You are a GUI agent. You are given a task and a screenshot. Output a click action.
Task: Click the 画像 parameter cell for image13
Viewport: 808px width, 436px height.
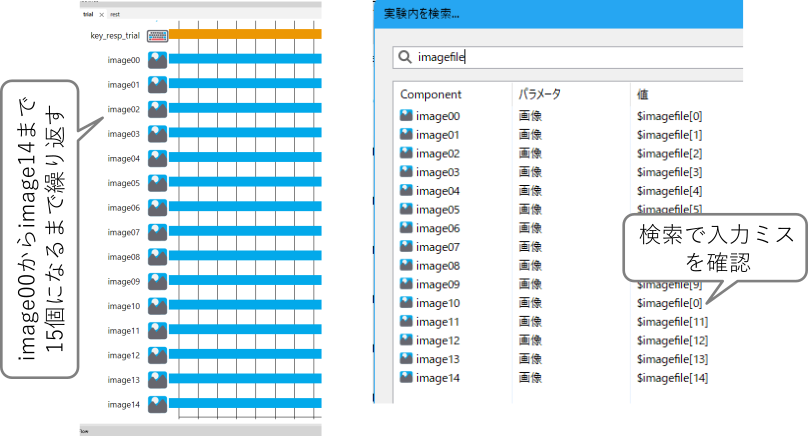coord(530,359)
